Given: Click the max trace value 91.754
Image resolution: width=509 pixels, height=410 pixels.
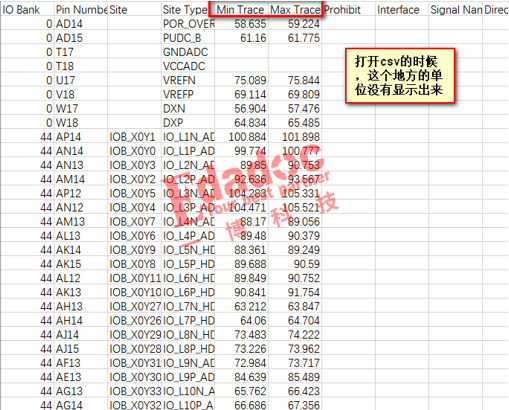Looking at the screenshot, I should pyautogui.click(x=295, y=292).
